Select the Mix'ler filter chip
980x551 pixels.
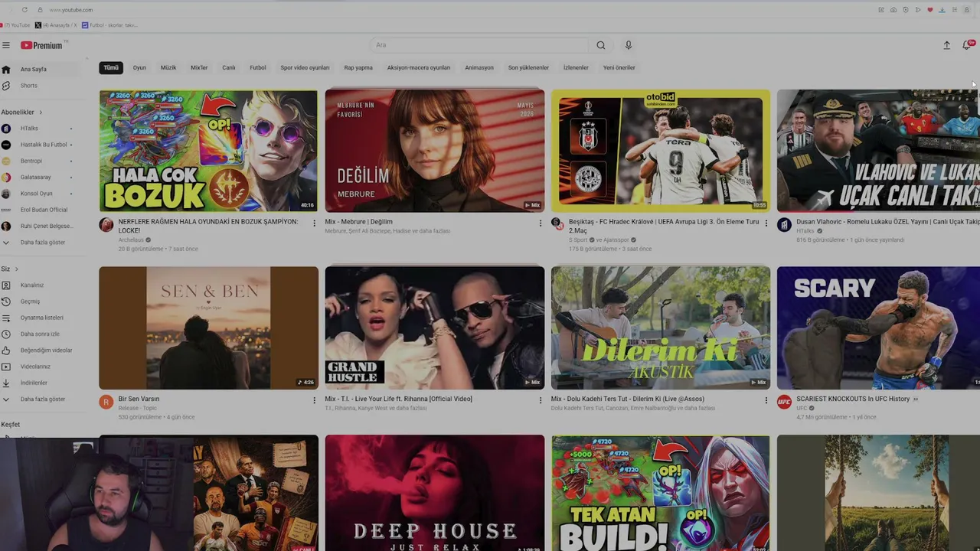[x=199, y=68]
